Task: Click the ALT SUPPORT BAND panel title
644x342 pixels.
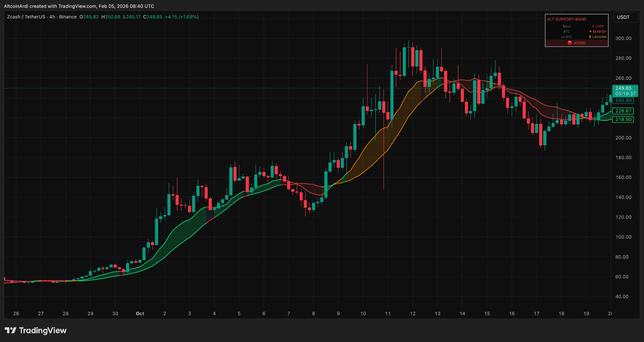Action: click(x=566, y=19)
